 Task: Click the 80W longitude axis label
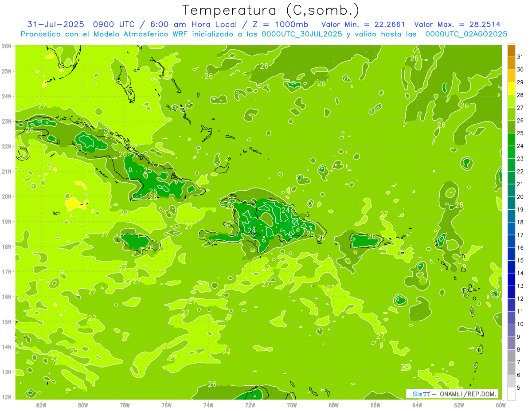pyautogui.click(x=83, y=404)
